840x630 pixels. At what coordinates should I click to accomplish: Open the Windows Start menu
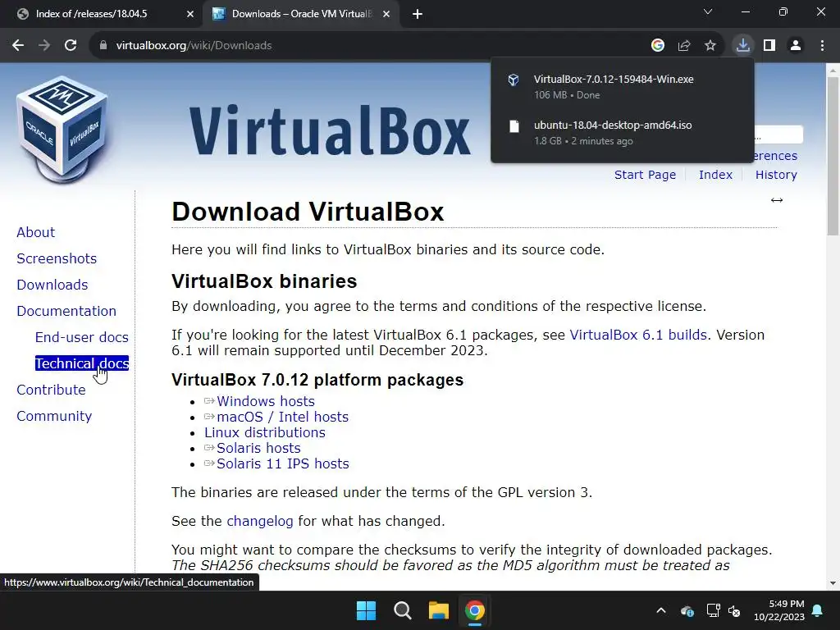click(367, 610)
